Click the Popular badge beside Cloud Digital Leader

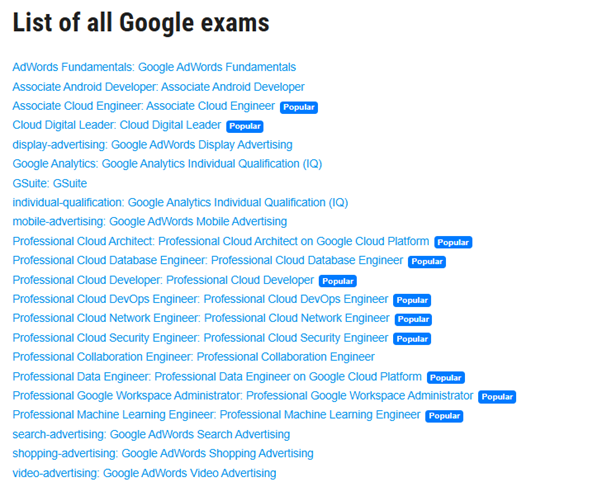pos(245,126)
